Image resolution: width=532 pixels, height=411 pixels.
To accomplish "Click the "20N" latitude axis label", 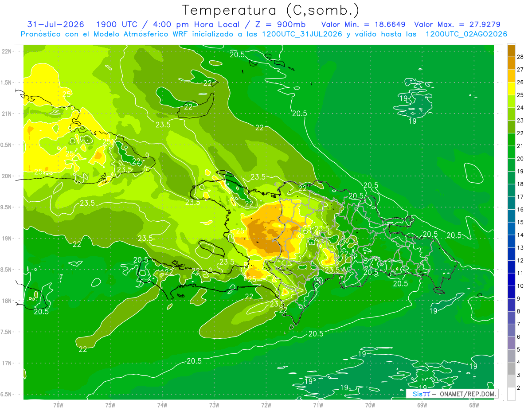I will [6, 176].
